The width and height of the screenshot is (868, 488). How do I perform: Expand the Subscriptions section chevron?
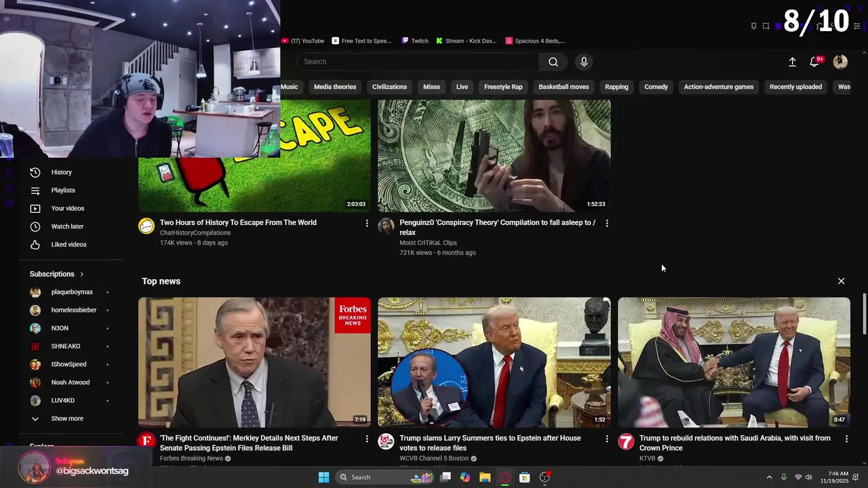pyautogui.click(x=82, y=274)
